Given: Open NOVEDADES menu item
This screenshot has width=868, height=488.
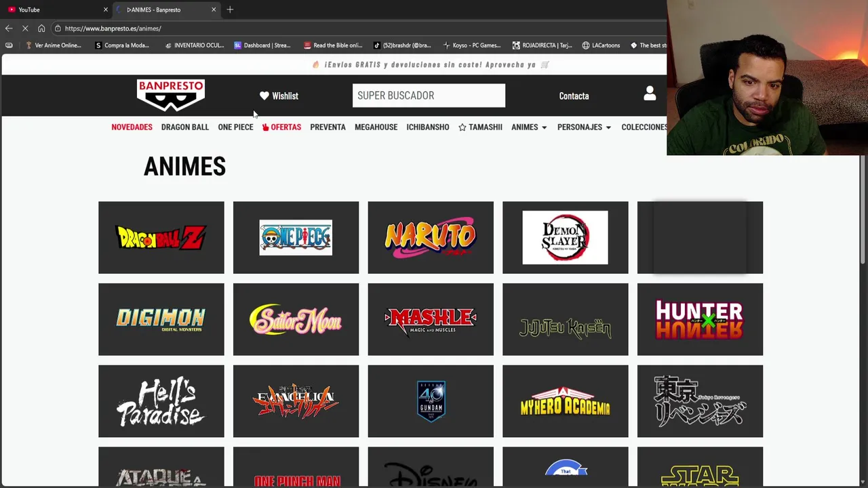Looking at the screenshot, I should pyautogui.click(x=132, y=127).
